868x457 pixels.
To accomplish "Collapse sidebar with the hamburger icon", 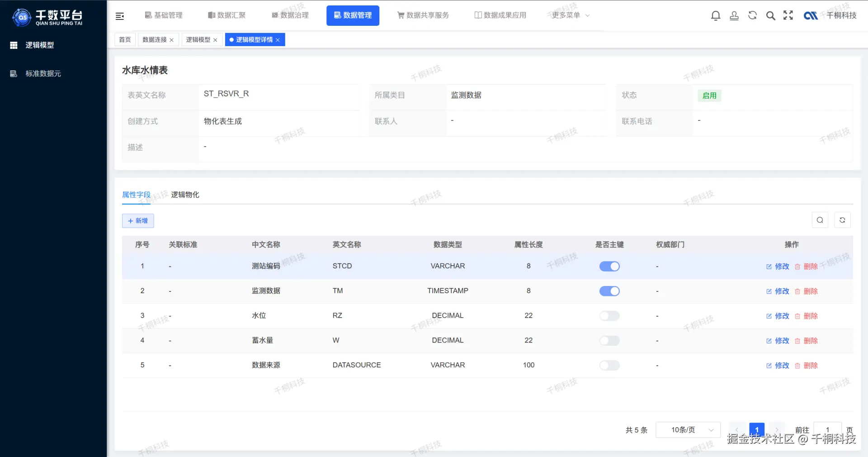I will 120,15.
